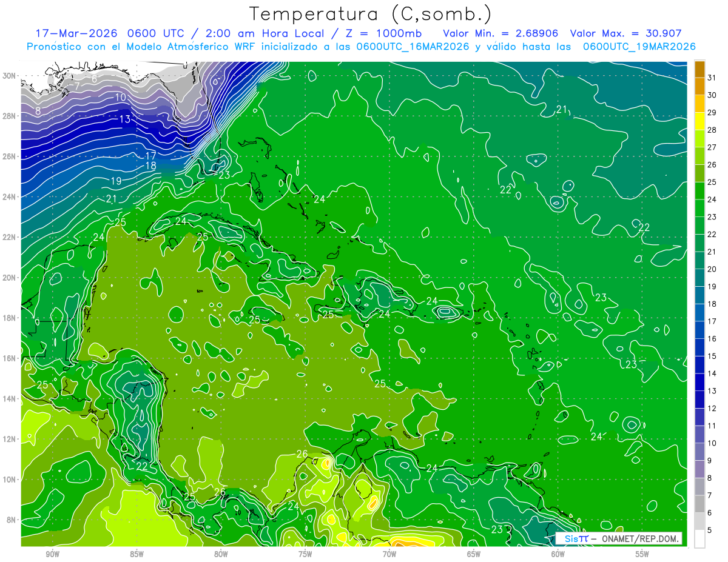Click the value 16 on the color legend
The width and height of the screenshot is (728, 562).
point(712,339)
